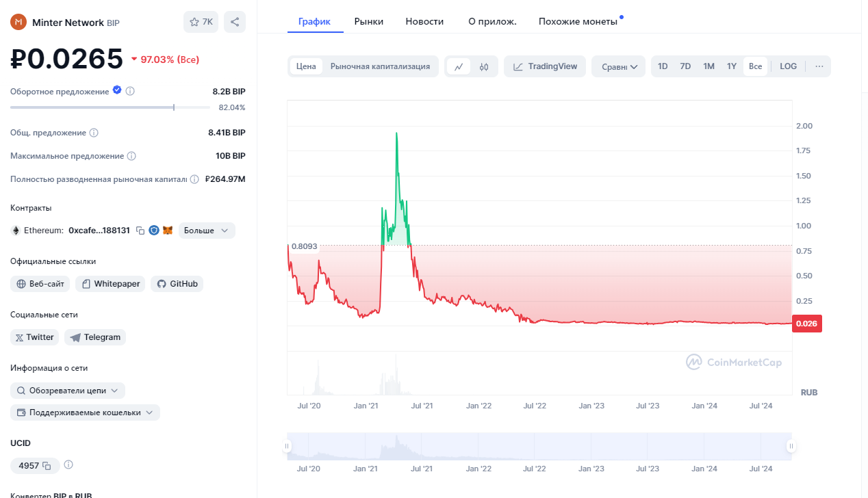
Task: Switch chart to line view
Action: pos(459,66)
